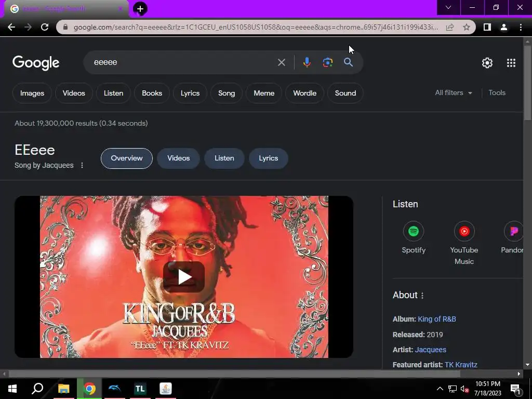Click the browser forward arrow
The width and height of the screenshot is (532, 399).
[x=28, y=27]
